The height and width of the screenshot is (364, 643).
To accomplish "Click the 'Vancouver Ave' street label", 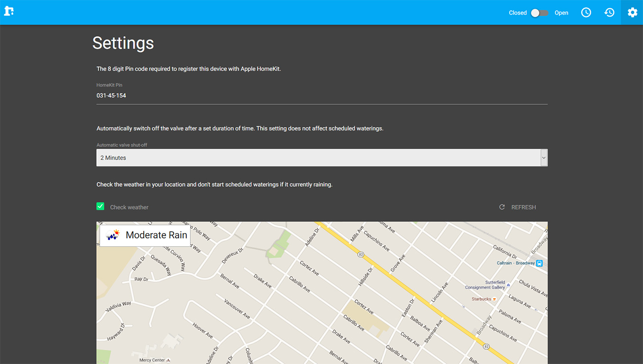I will (237, 309).
